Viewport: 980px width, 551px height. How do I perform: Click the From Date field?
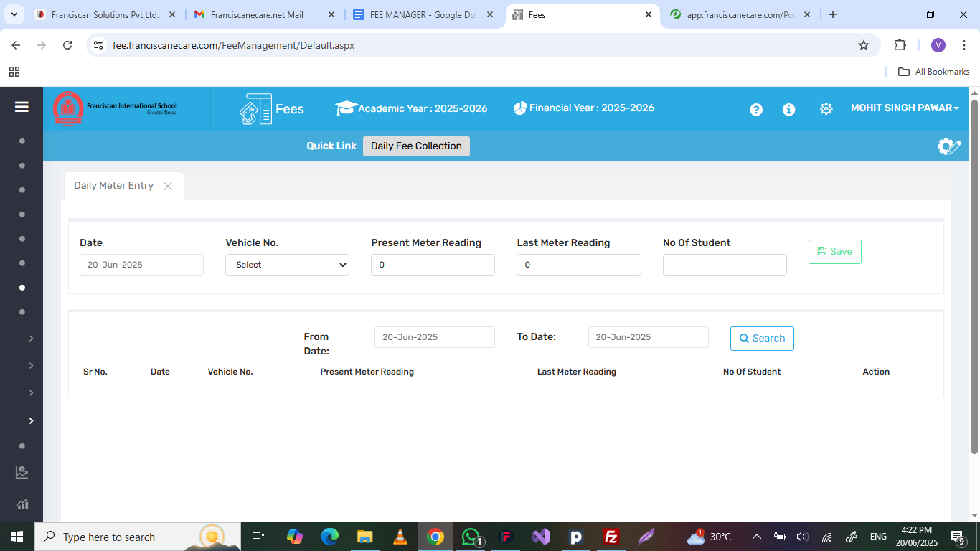pos(435,337)
